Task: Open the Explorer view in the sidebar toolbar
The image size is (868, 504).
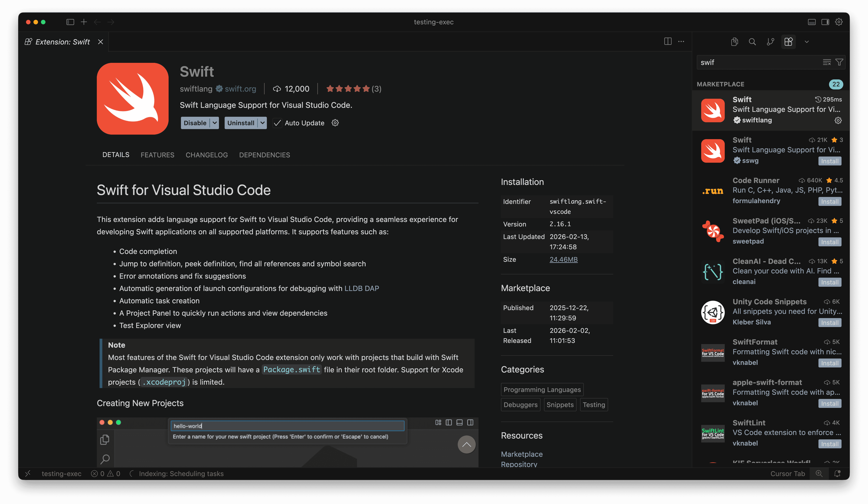Action: pos(734,42)
